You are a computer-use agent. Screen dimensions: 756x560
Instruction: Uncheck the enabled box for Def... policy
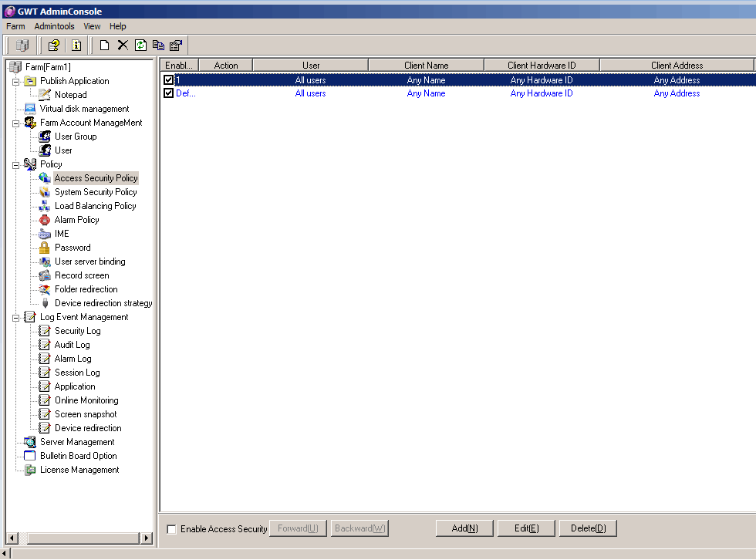click(x=169, y=93)
